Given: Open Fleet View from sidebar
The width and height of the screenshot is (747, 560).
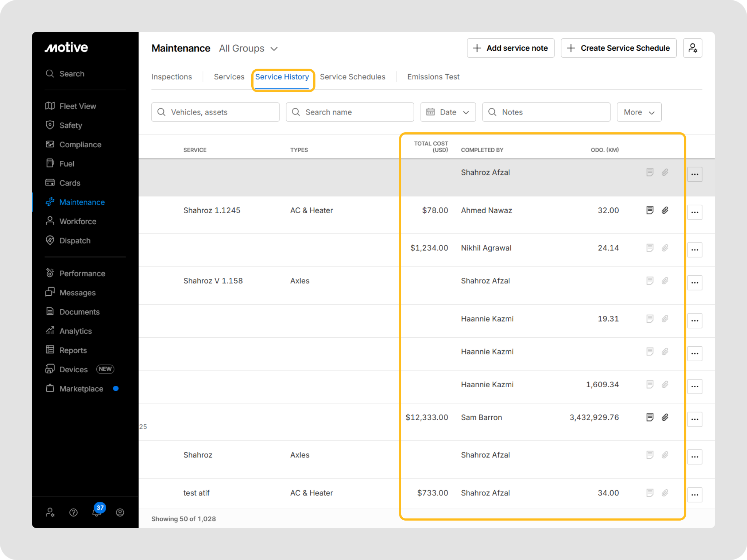Looking at the screenshot, I should pyautogui.click(x=77, y=106).
